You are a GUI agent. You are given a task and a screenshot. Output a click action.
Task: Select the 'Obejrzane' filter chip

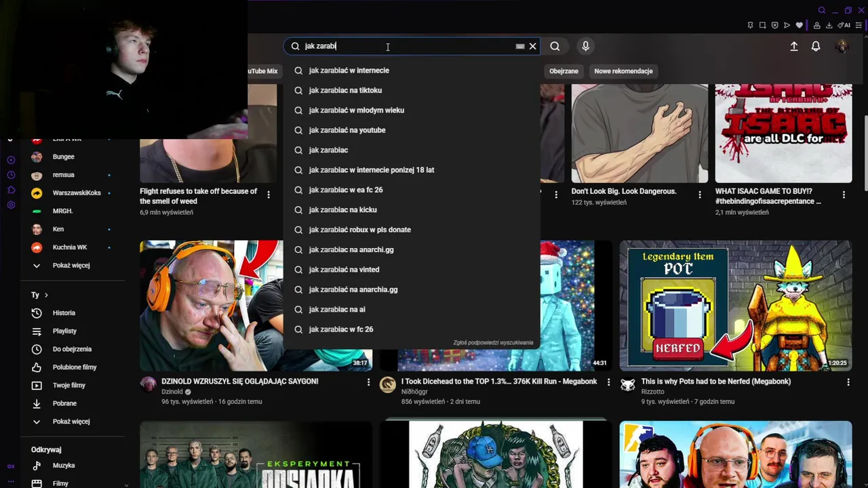tap(564, 71)
